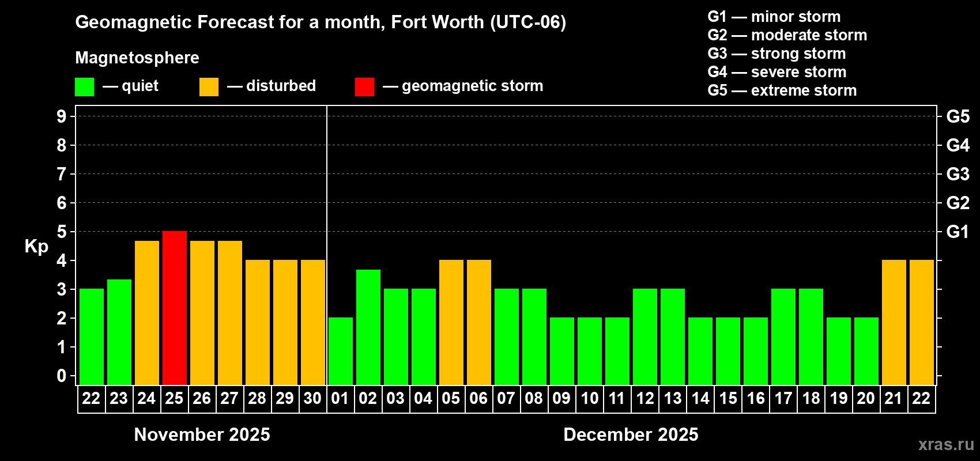Select the orange bar for December 22
Screen dimensions: 980x461
point(921,322)
